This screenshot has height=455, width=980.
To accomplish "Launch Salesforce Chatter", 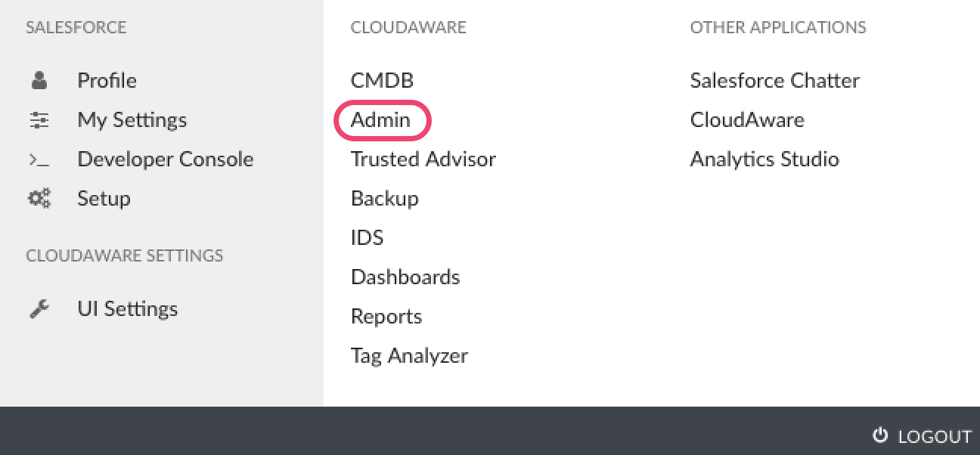I will 775,80.
